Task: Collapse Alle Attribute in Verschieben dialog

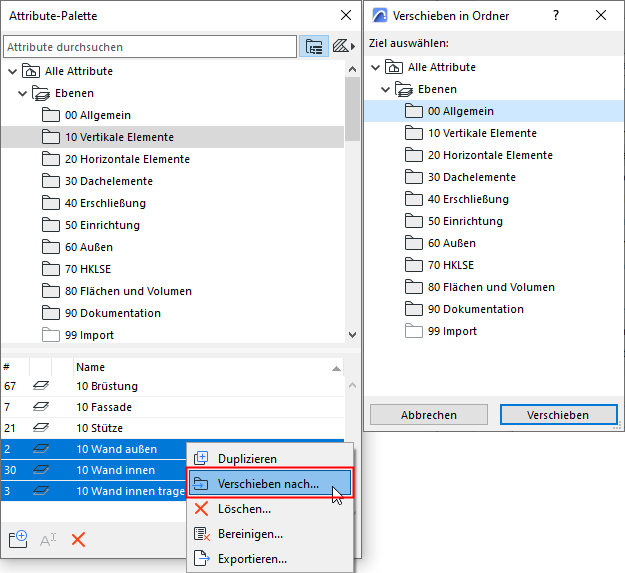Action: (x=375, y=67)
